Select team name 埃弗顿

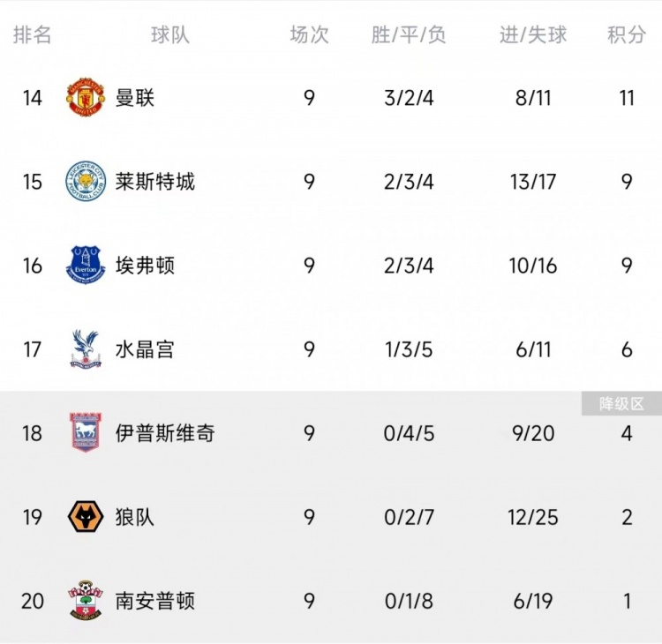145,265
